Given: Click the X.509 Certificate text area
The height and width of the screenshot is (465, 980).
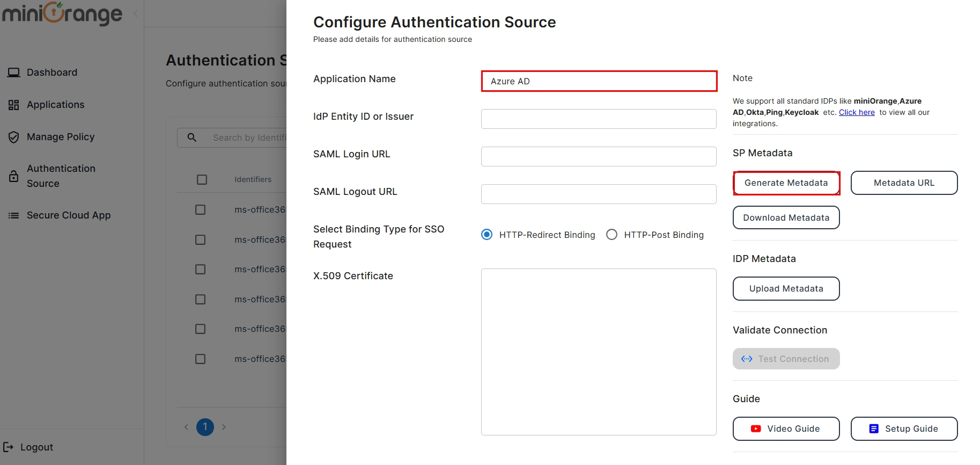Looking at the screenshot, I should pos(599,352).
